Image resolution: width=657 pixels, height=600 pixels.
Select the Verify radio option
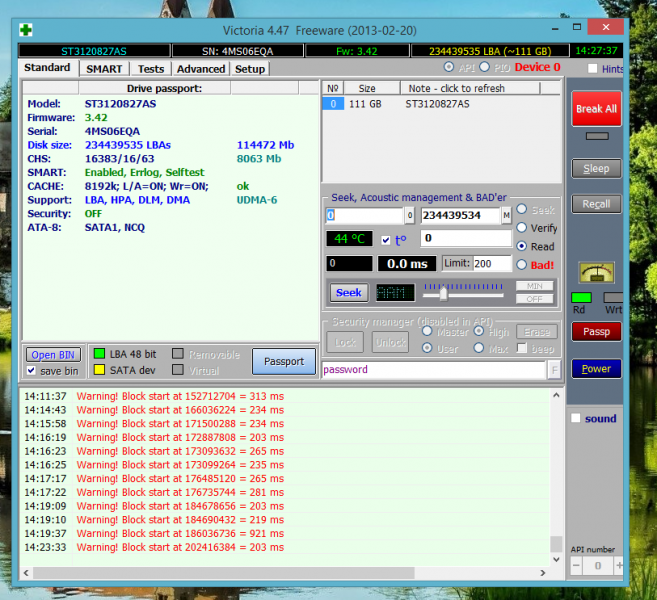pyautogui.click(x=521, y=228)
